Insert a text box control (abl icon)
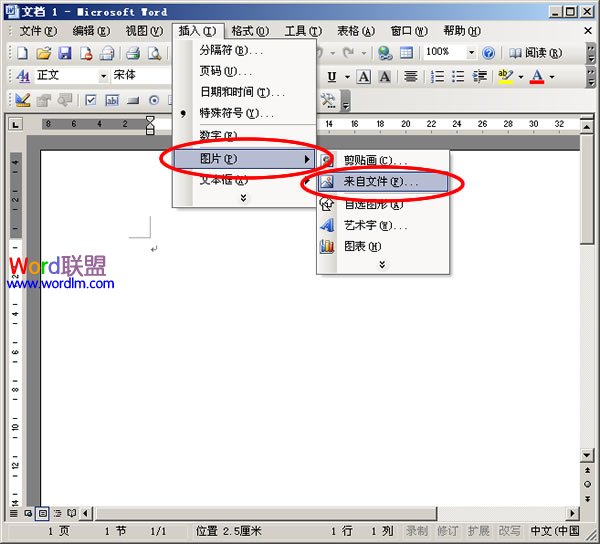600x544 pixels. 112,100
